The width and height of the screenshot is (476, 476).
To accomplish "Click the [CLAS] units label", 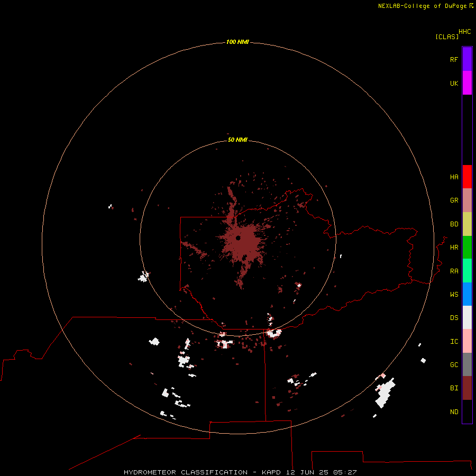I will (x=447, y=36).
